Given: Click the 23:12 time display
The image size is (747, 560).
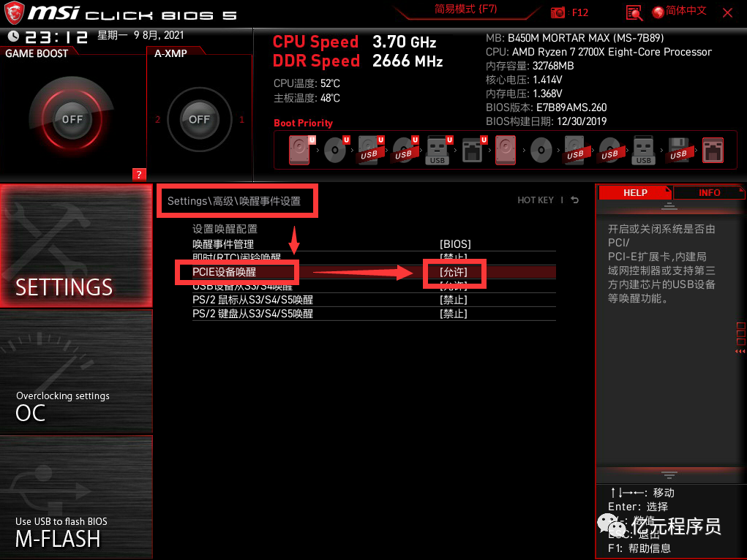Looking at the screenshot, I should pos(56,37).
